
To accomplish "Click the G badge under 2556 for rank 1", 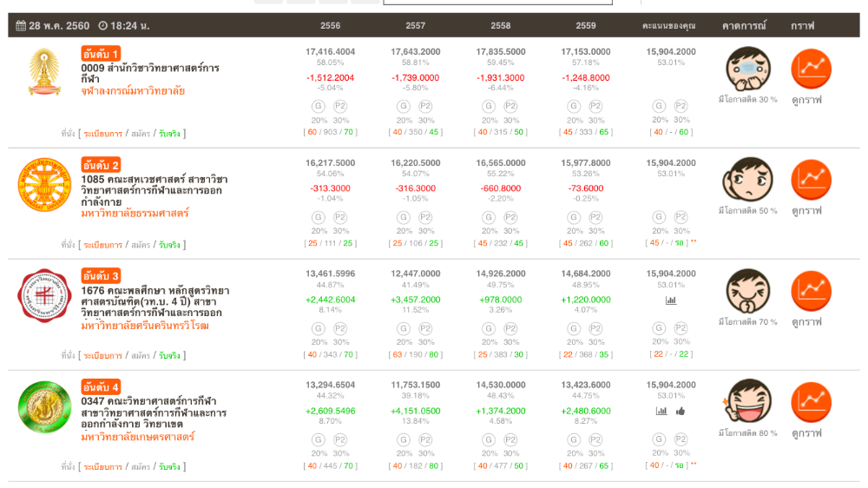I will pos(319,106).
